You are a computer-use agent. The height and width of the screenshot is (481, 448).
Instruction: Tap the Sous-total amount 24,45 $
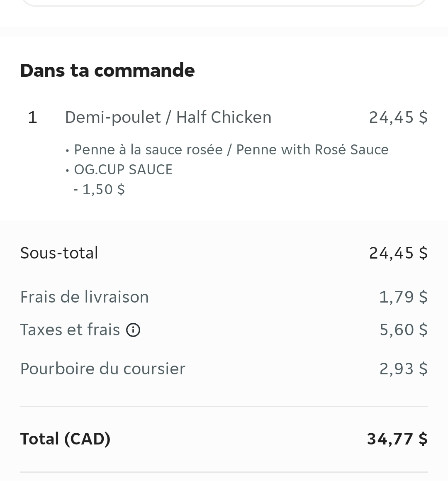(x=398, y=253)
